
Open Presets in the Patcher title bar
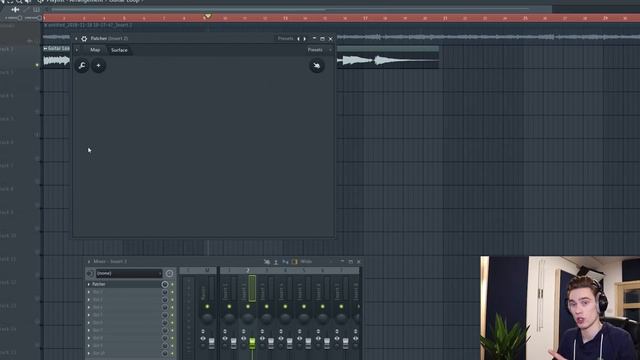(x=285, y=38)
